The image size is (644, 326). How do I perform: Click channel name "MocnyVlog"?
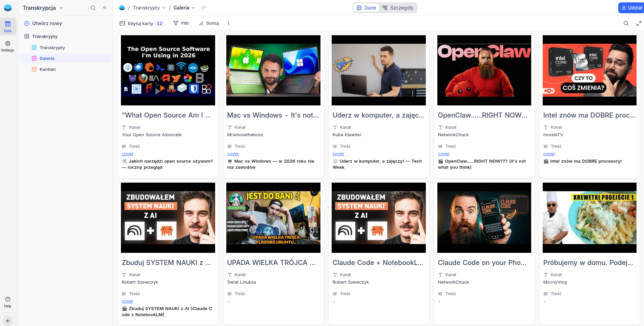[555, 282]
